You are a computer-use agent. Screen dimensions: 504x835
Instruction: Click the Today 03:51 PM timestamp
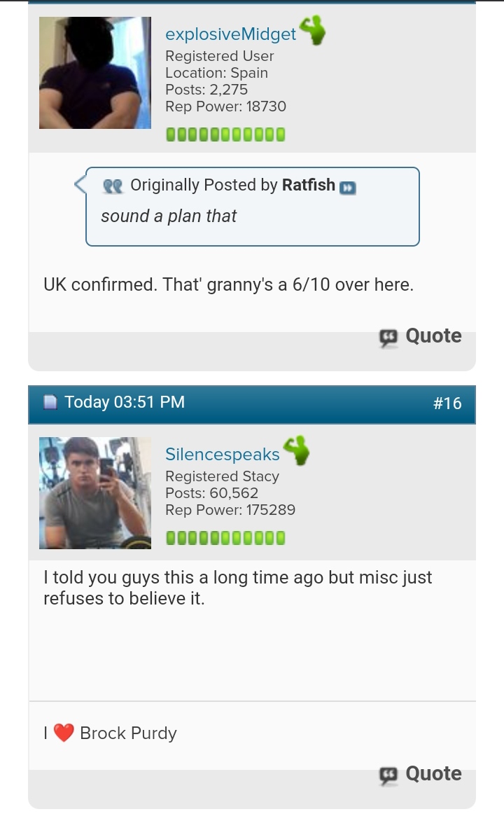[125, 402]
